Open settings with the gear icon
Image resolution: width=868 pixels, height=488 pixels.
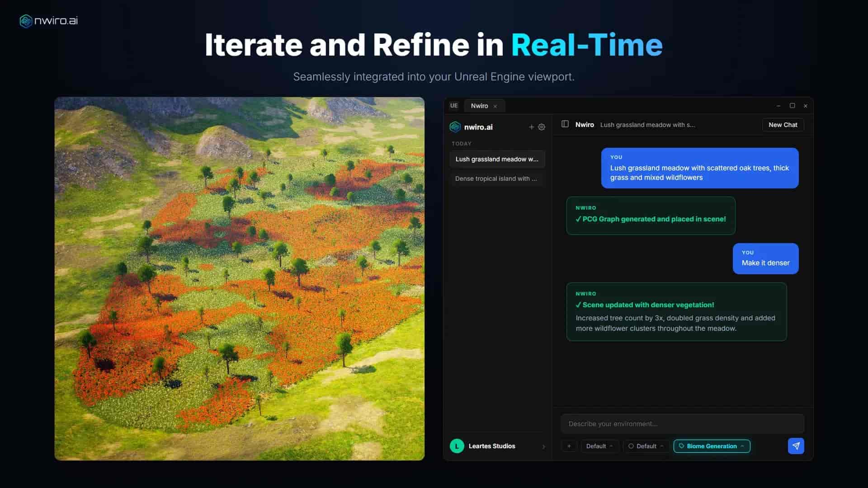tap(542, 127)
